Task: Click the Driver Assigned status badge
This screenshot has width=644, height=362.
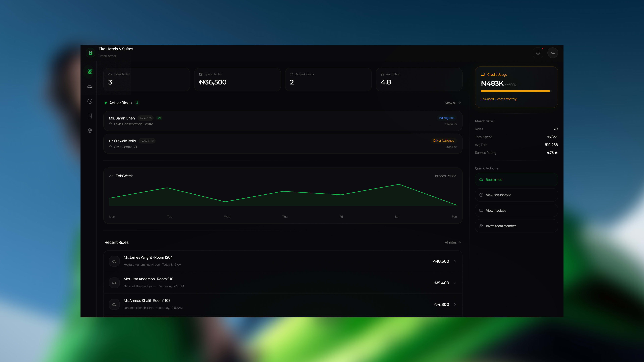Action: pos(443,141)
